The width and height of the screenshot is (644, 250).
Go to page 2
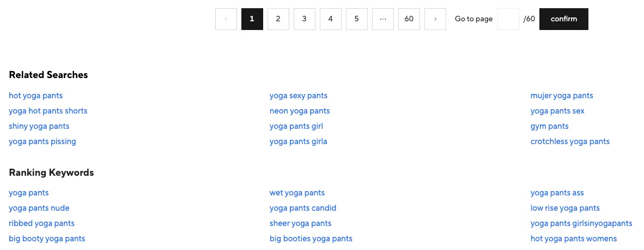click(x=278, y=19)
